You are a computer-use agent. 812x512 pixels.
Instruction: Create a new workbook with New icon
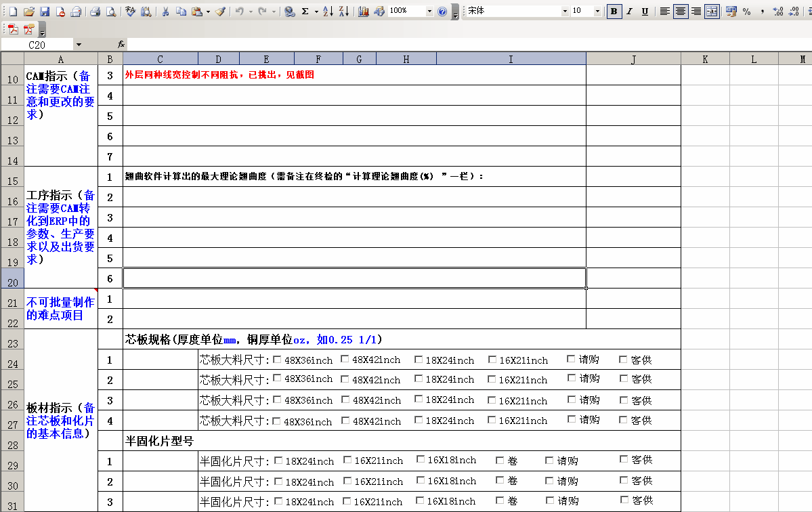coord(13,11)
